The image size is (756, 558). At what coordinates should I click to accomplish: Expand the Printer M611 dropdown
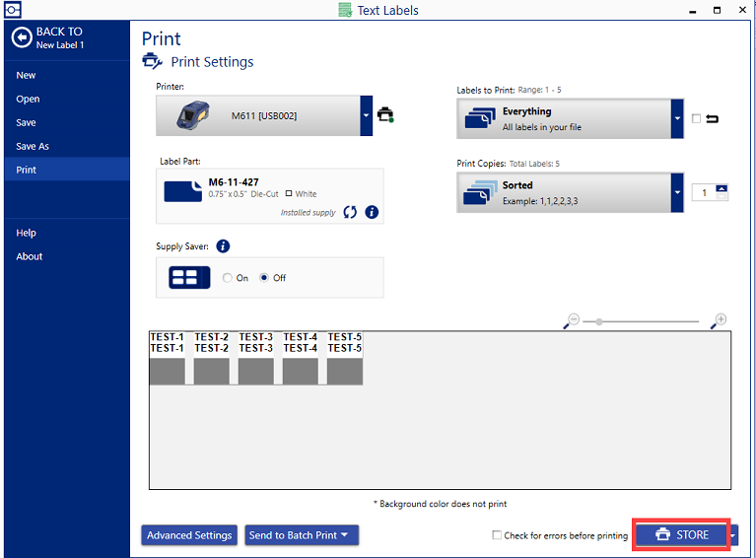366,115
